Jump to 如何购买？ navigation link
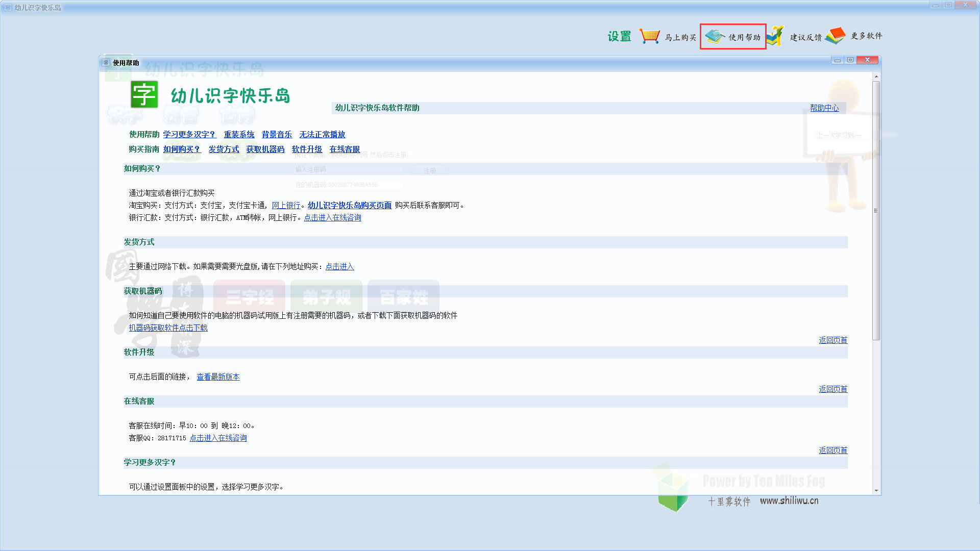Viewport: 980px width, 551px height. click(182, 149)
